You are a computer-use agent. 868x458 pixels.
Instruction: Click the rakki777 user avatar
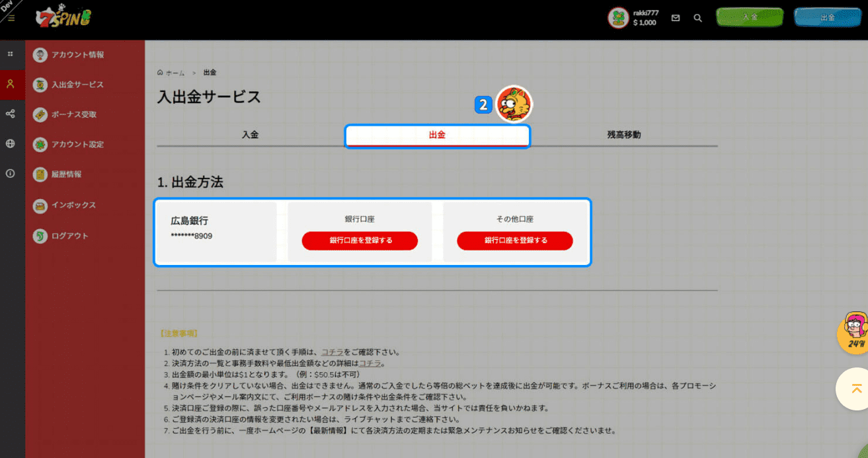tap(618, 18)
